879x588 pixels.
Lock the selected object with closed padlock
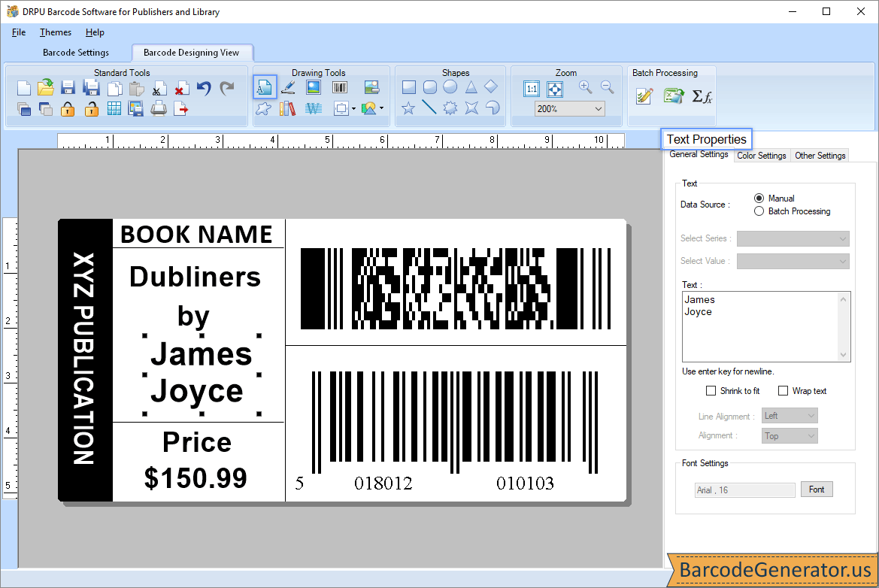coord(68,109)
